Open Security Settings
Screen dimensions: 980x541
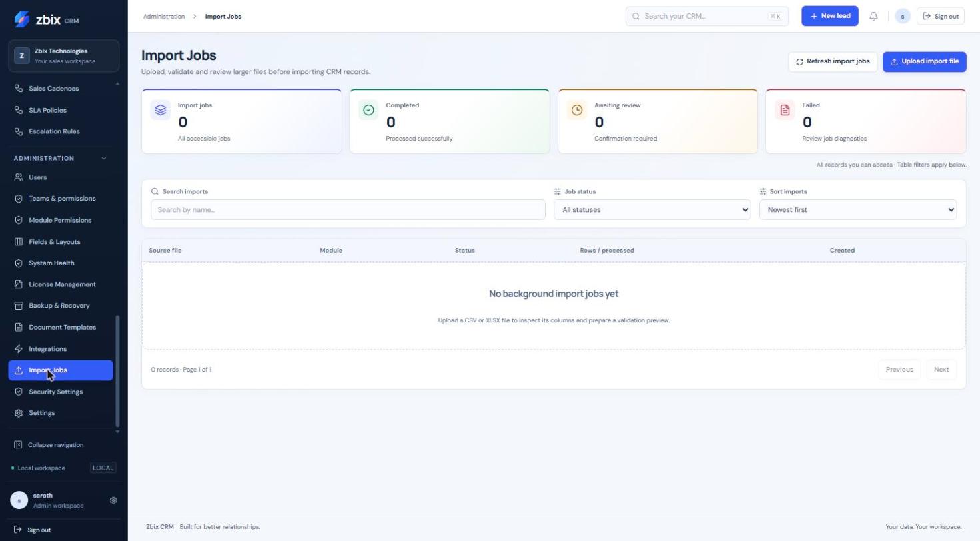coord(61,392)
